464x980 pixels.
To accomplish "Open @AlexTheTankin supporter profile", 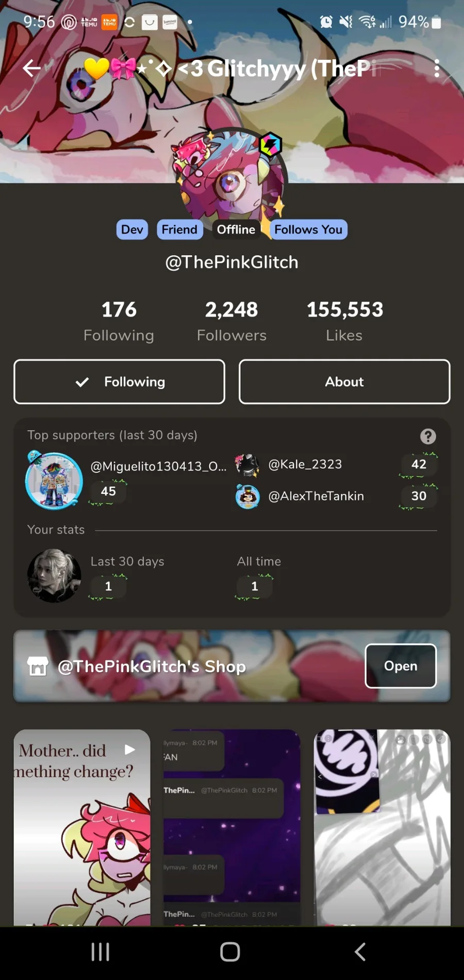I will point(316,496).
